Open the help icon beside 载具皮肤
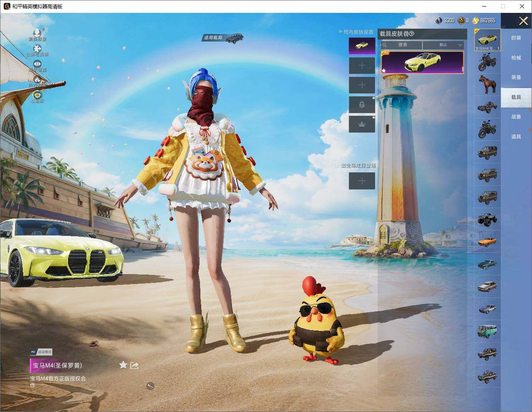 412,34
